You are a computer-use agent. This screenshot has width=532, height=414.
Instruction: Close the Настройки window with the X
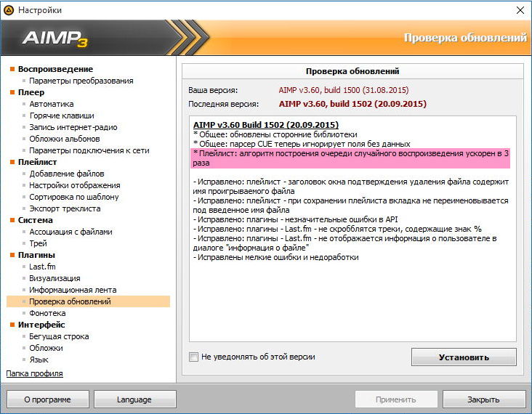(520, 10)
